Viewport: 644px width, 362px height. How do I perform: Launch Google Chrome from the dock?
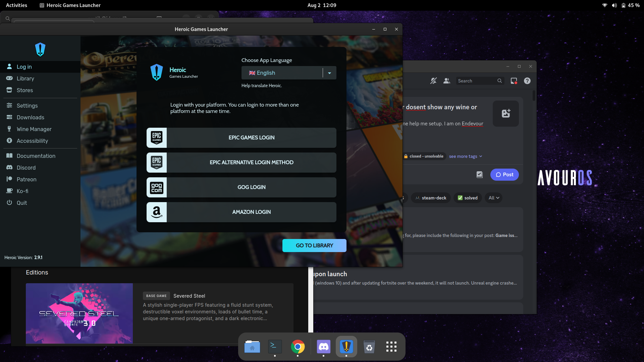pos(298,347)
